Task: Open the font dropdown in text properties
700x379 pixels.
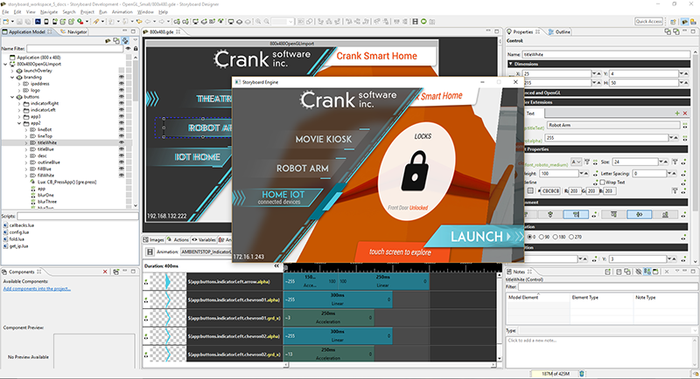Action: pyautogui.click(x=576, y=162)
